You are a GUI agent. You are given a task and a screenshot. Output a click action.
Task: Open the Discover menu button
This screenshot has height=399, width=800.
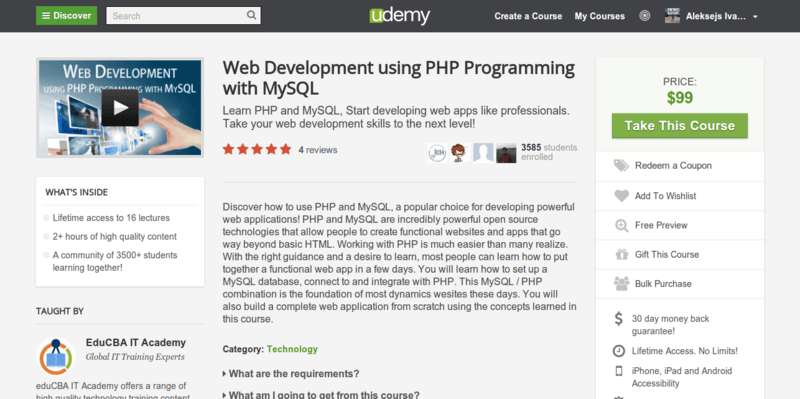[66, 15]
